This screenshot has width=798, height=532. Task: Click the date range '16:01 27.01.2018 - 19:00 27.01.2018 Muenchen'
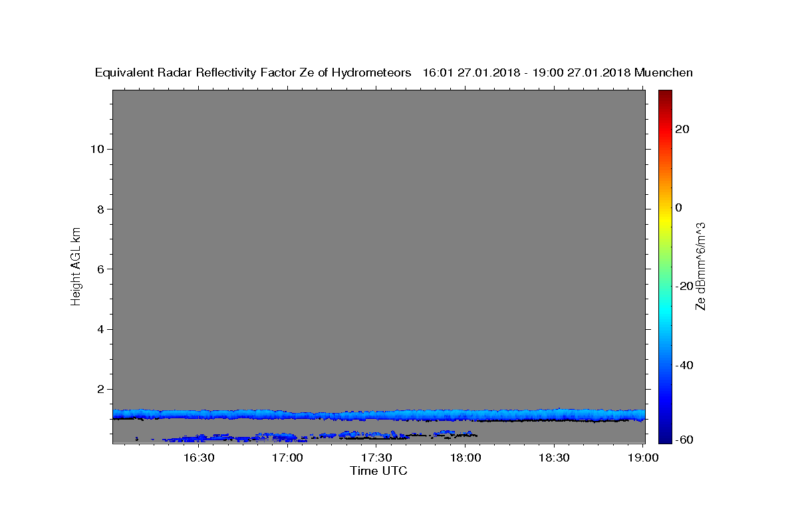click(558, 72)
